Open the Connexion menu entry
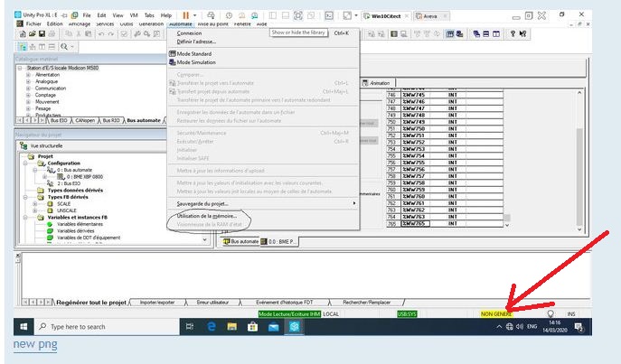621x364 pixels. [191, 33]
